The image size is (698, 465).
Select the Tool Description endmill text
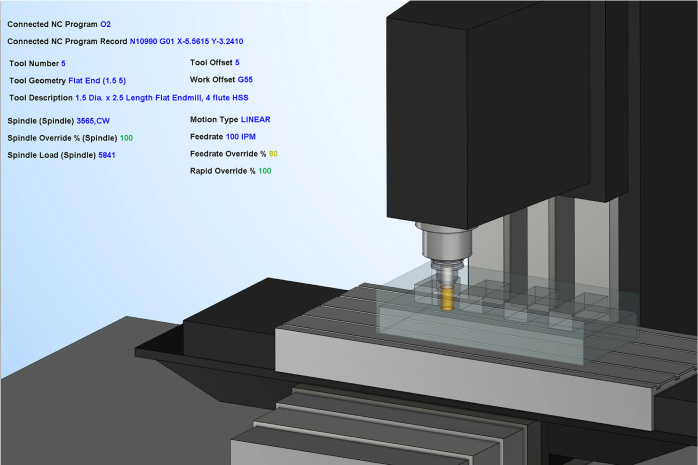(161, 97)
